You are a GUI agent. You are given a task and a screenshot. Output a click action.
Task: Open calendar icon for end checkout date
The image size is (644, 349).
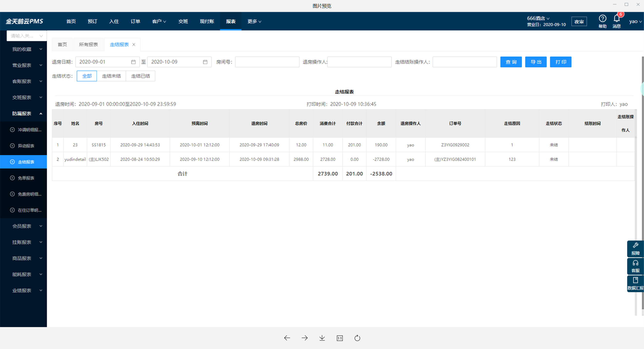click(205, 62)
